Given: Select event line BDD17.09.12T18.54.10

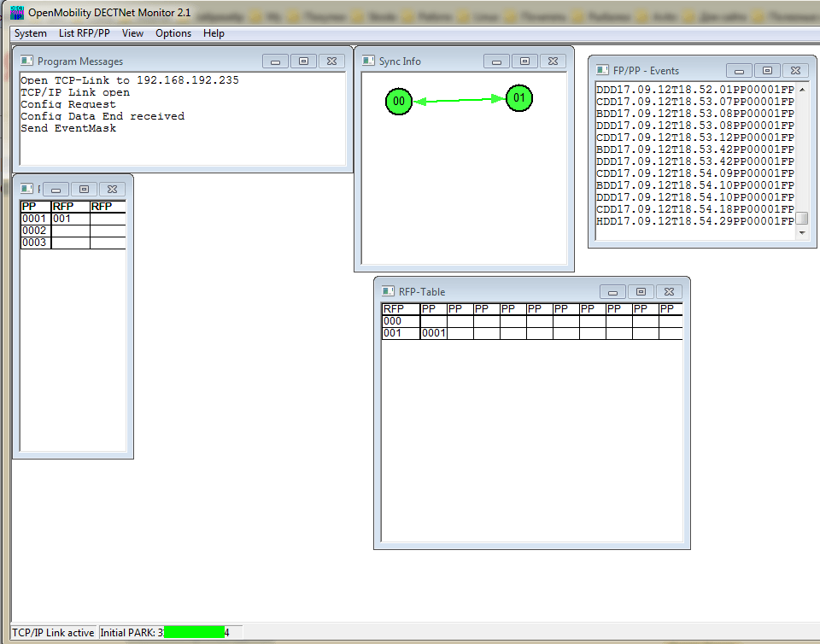Looking at the screenshot, I should [695, 185].
